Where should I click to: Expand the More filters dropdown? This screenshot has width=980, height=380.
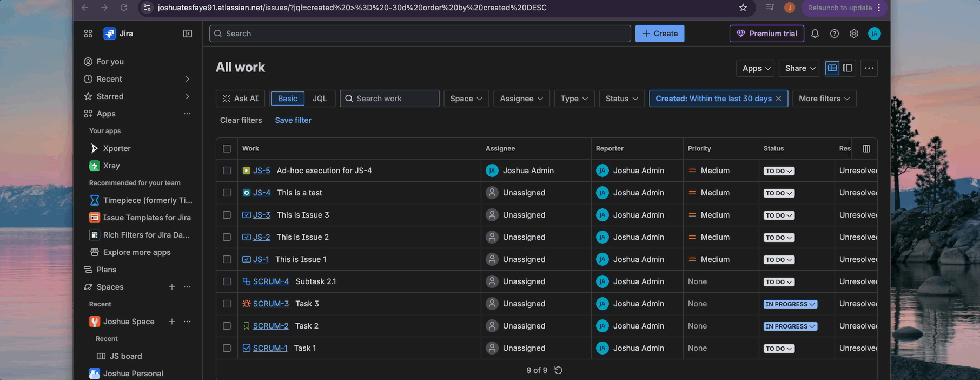pos(824,99)
